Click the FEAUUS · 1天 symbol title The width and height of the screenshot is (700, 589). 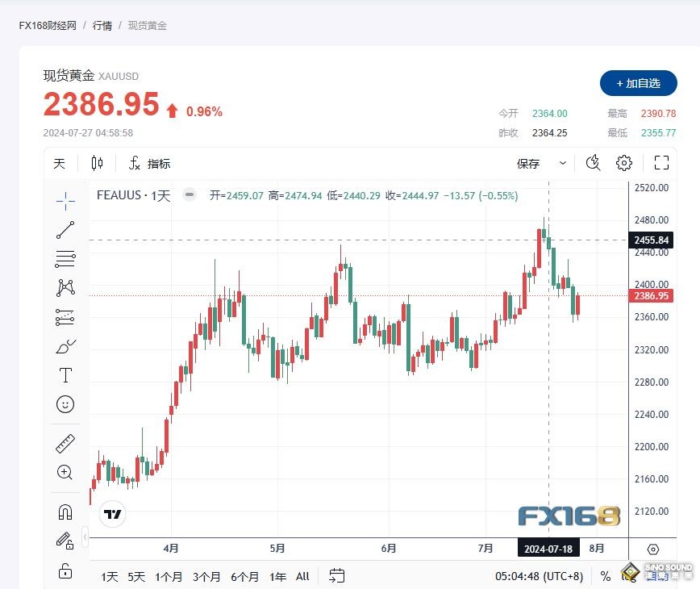point(134,195)
